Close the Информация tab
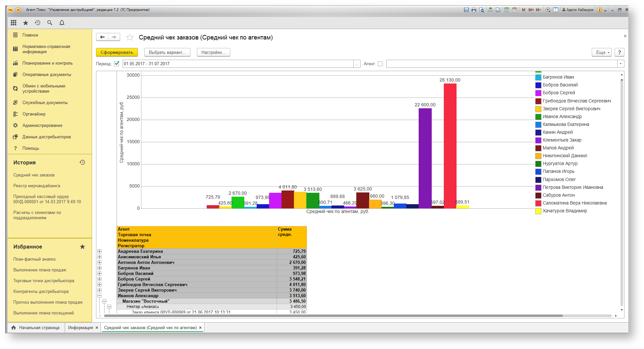This screenshot has height=349, width=644. [x=97, y=328]
